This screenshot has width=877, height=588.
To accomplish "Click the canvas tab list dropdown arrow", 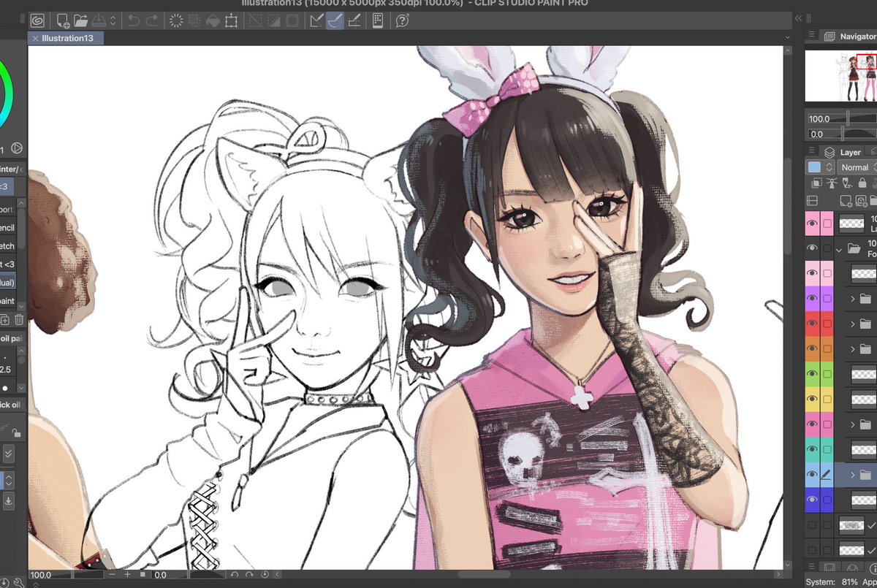I will click(x=786, y=37).
